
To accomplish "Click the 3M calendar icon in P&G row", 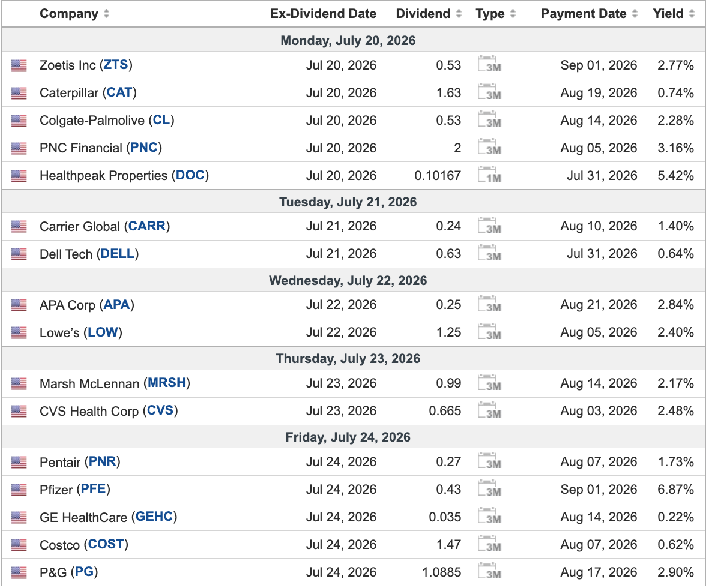I will [489, 571].
